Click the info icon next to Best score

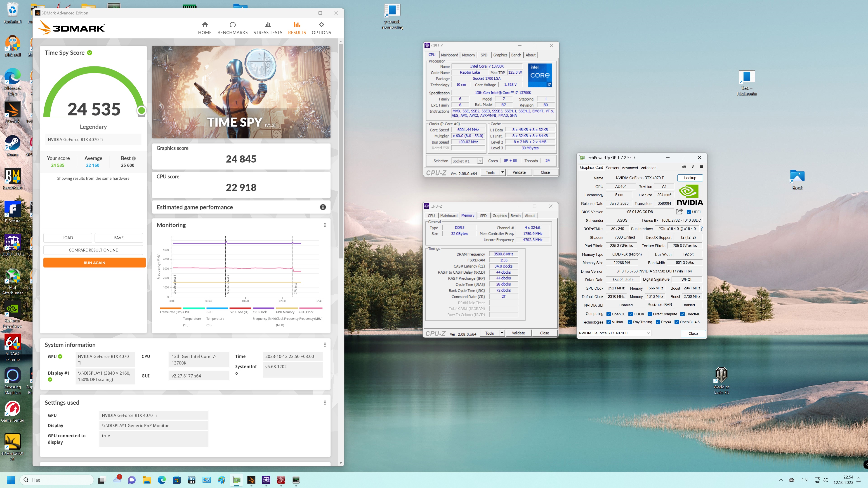[x=134, y=158]
